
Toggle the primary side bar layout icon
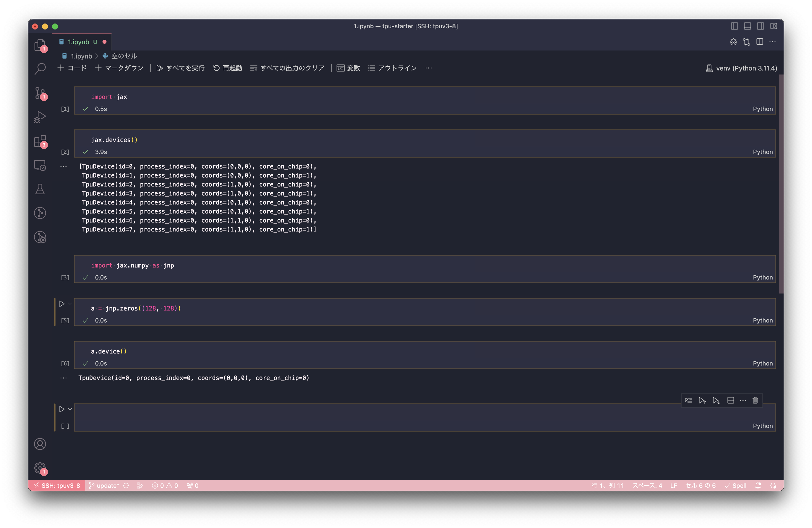[x=734, y=26]
